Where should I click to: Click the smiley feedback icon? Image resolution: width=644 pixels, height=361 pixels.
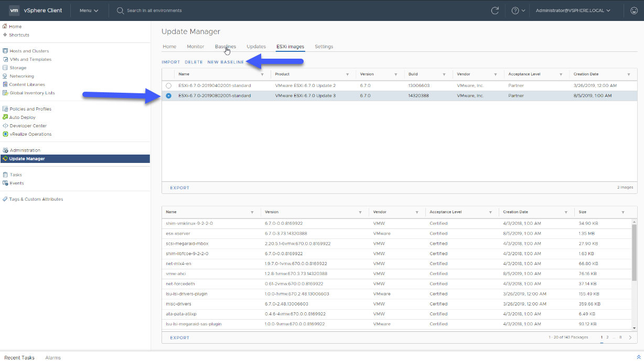point(634,10)
